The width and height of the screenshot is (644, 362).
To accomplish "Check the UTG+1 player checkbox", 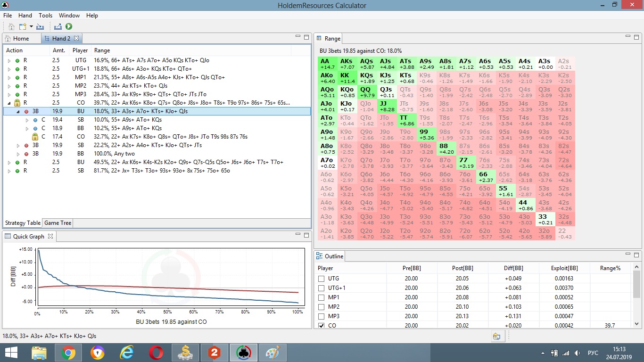I will (x=322, y=288).
